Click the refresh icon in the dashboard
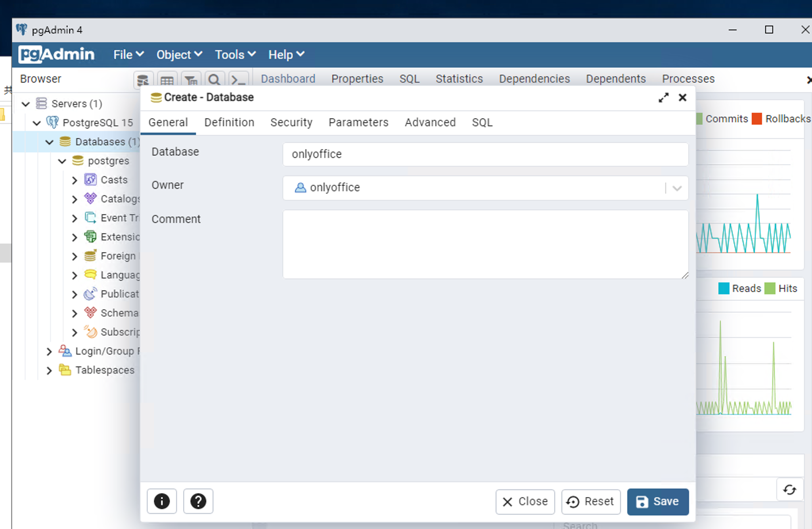The image size is (812, 529). (x=789, y=490)
